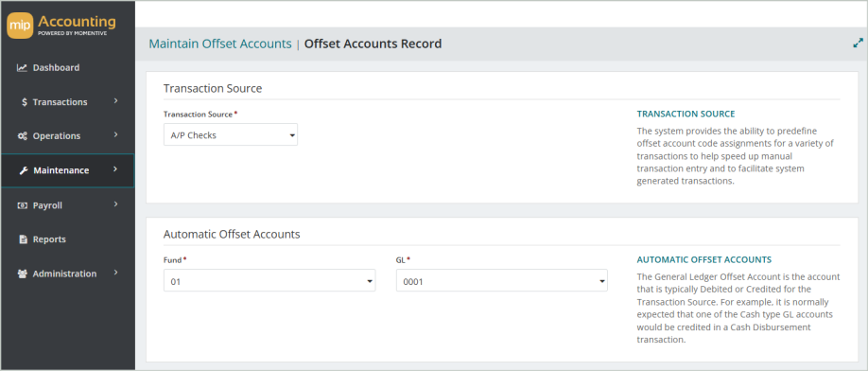Open the Fund dropdown showing 01
This screenshot has height=371, width=868.
tap(269, 281)
